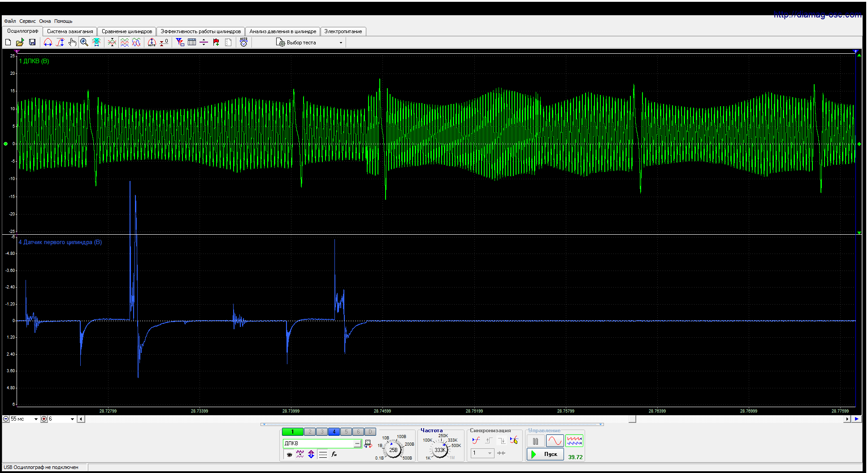Add a bookmark with the red flag icon

(216, 42)
